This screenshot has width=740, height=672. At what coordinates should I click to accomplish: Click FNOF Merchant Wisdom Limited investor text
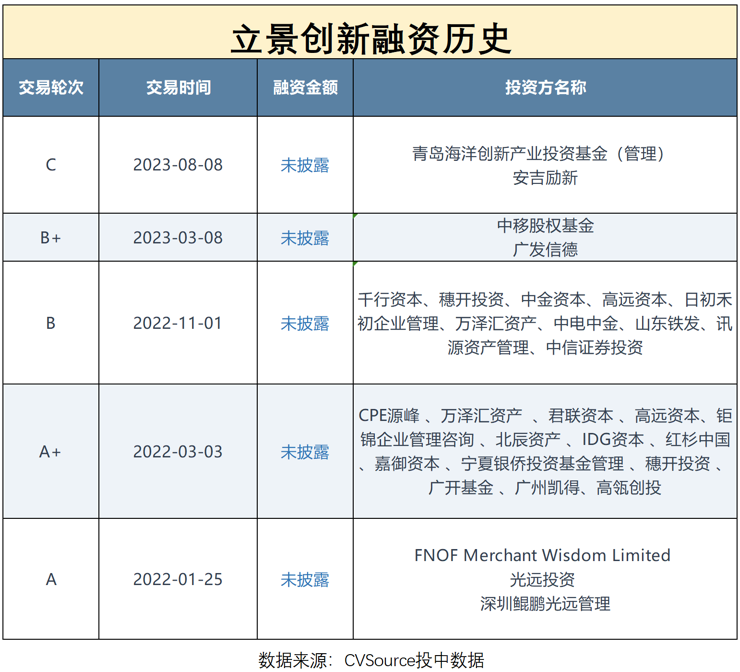click(542, 555)
